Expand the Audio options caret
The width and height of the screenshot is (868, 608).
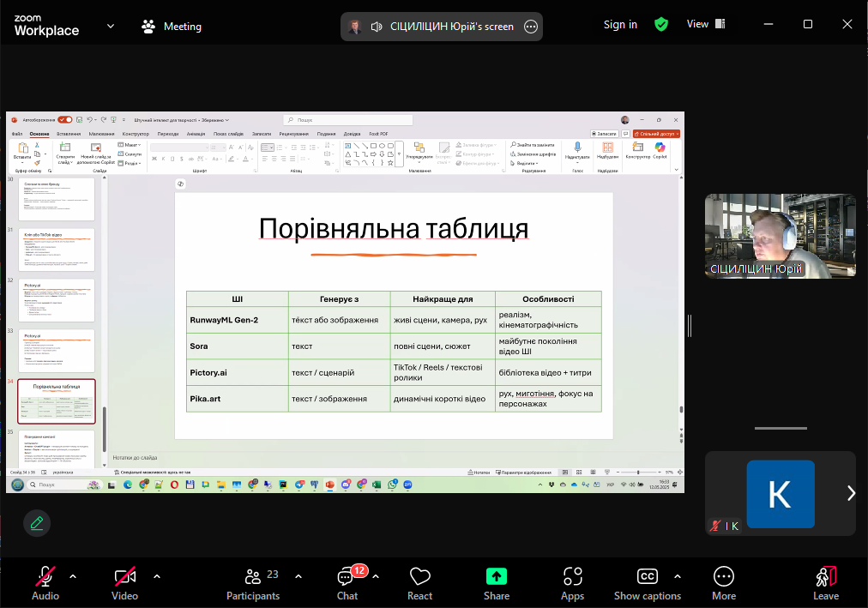click(x=73, y=576)
